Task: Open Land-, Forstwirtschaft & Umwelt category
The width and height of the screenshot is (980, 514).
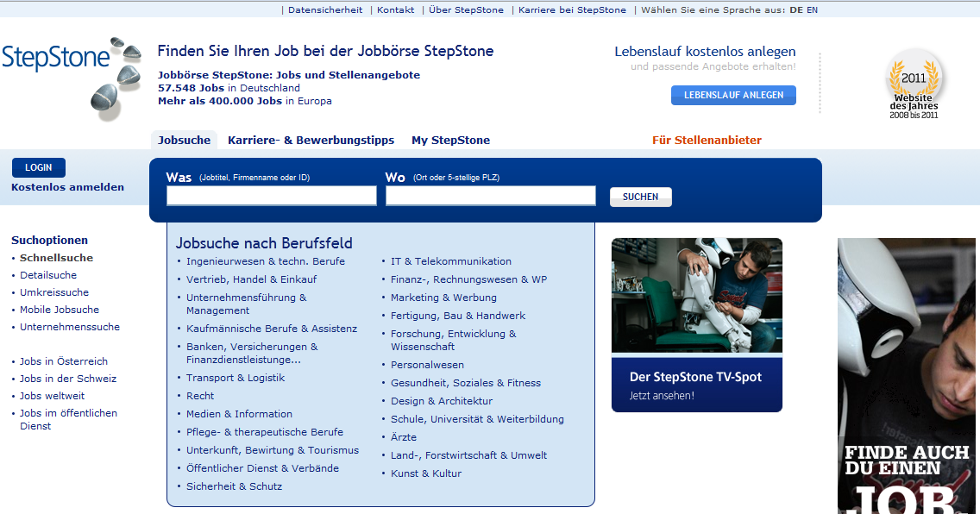Action: (x=468, y=455)
